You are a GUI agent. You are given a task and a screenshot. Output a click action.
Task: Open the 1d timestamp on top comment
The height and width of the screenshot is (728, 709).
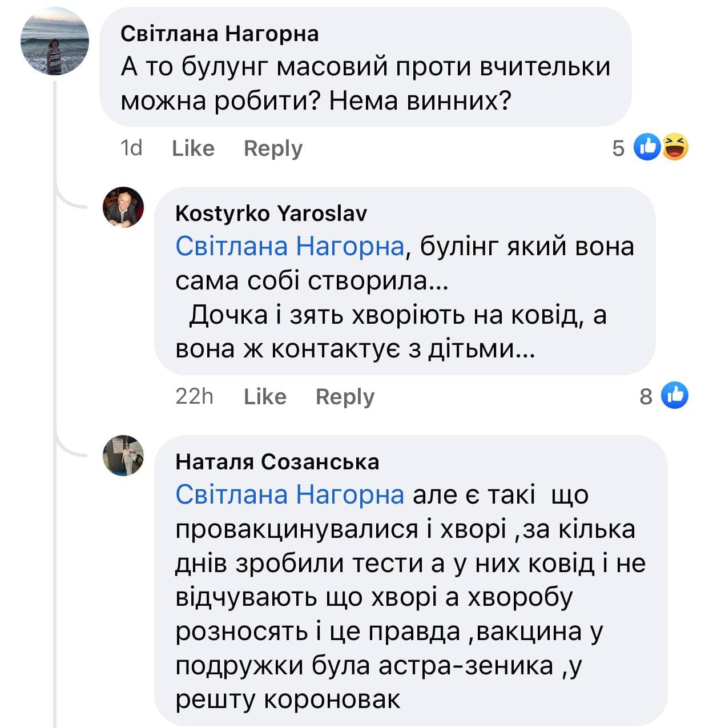[x=131, y=148]
